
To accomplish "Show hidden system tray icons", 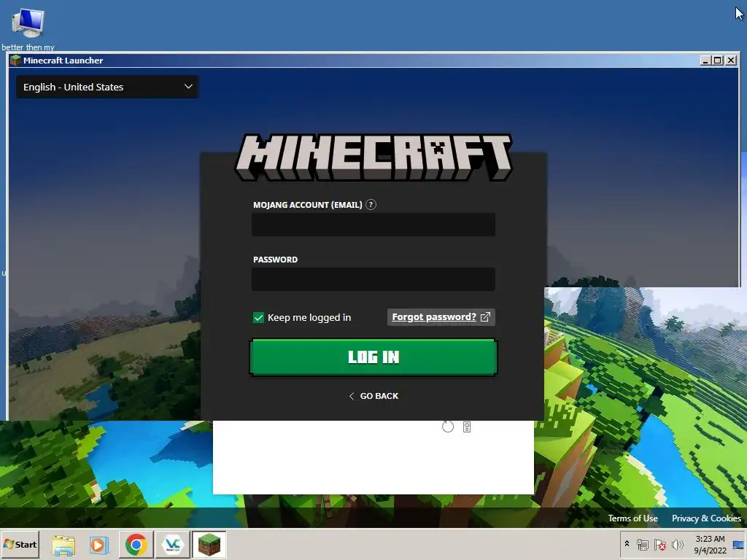I will point(627,544).
